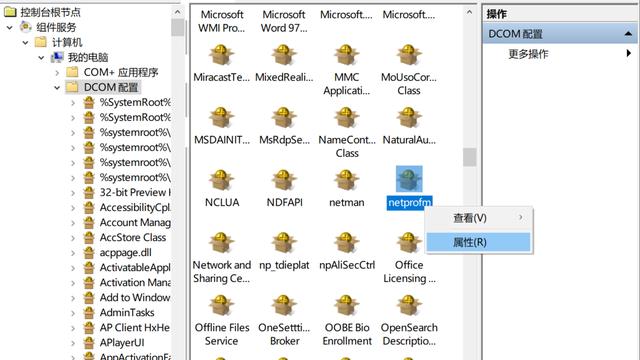
Task: Select the npAliSecCtrl component icon
Action: point(346,242)
